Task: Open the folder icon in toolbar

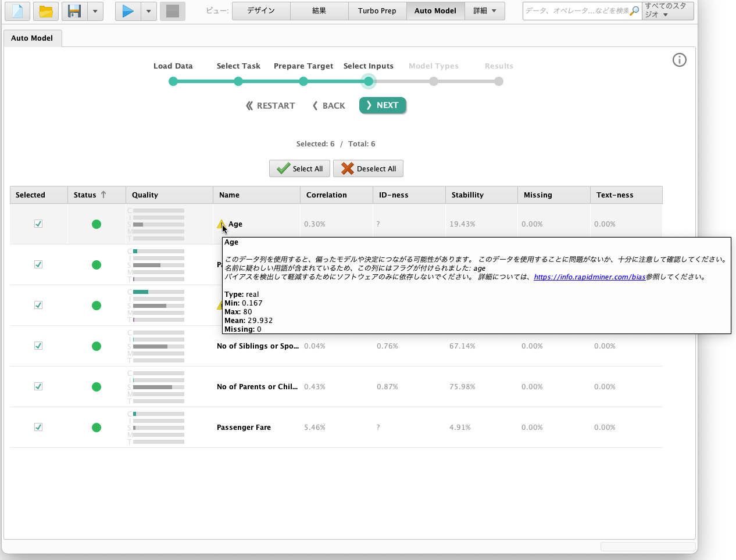Action: pos(46,11)
